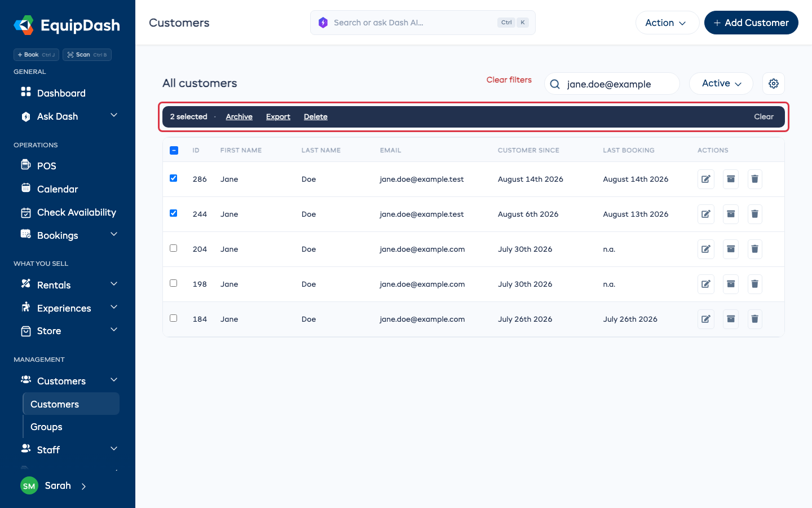This screenshot has height=508, width=812.
Task: Delete customer with ID 286 via trash icon
Action: click(x=754, y=179)
